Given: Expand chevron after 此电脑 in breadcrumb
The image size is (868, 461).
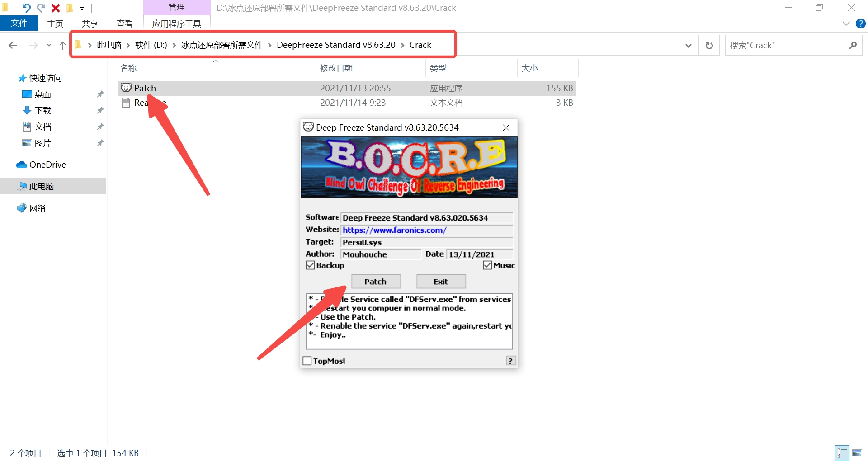Looking at the screenshot, I should pos(128,45).
